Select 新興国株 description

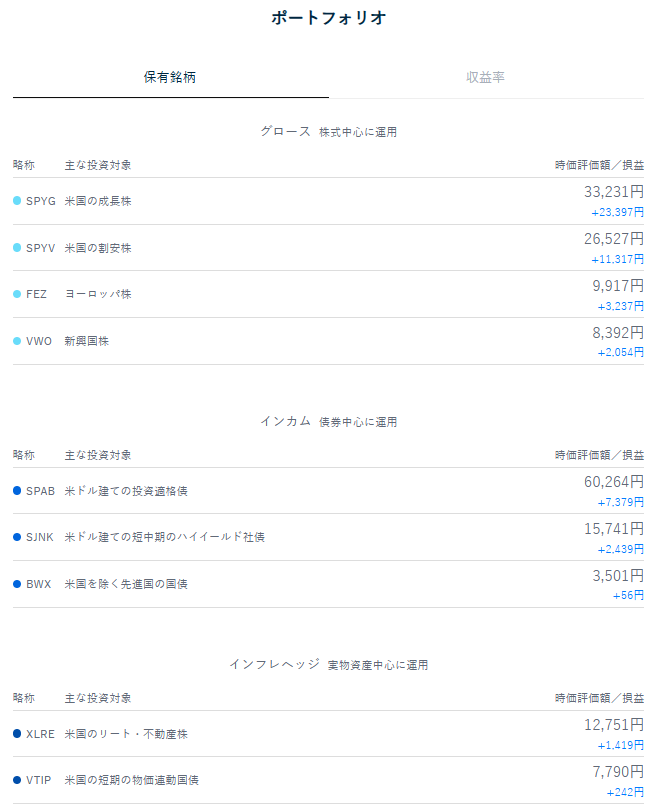coord(86,341)
